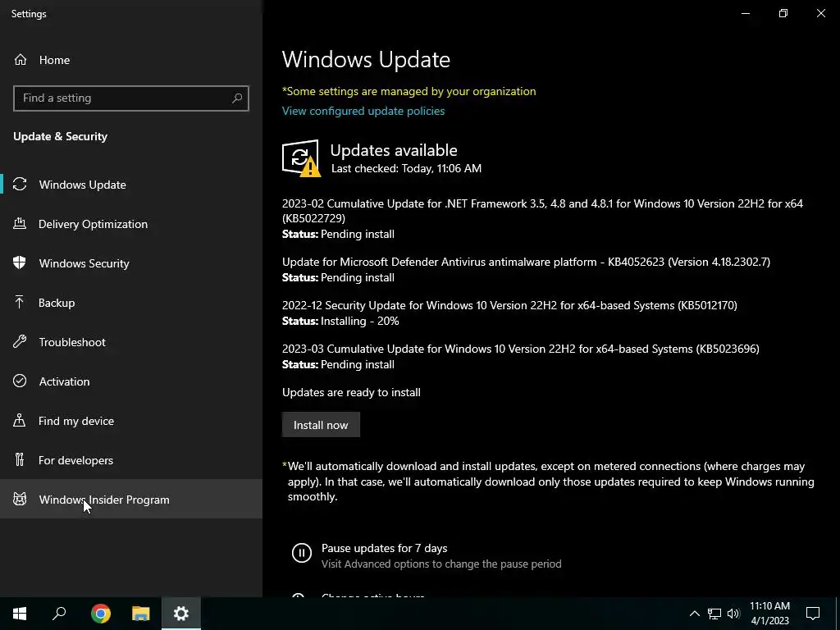Launch Google Chrome from the taskbar
Image resolution: width=840 pixels, height=630 pixels.
tap(100, 614)
